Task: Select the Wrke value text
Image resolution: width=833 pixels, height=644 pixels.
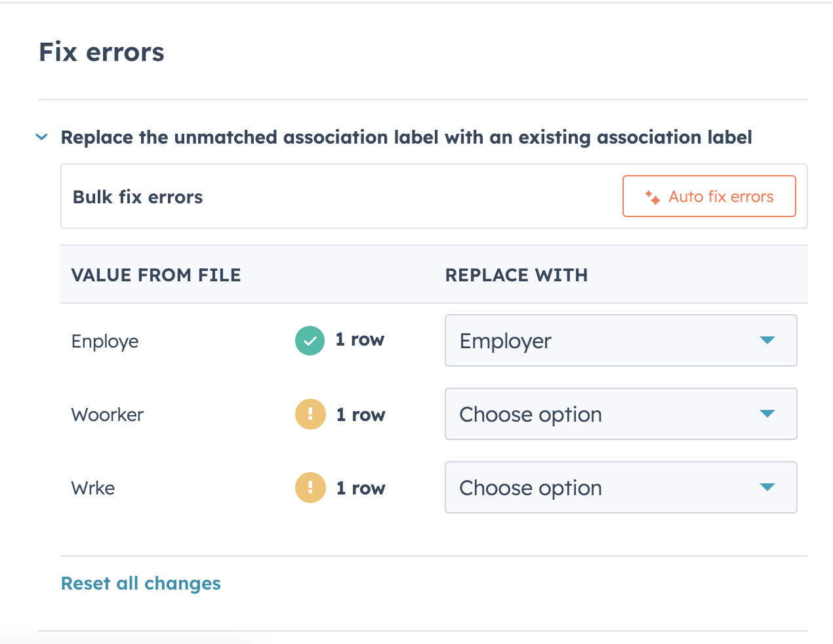Action: coord(93,488)
